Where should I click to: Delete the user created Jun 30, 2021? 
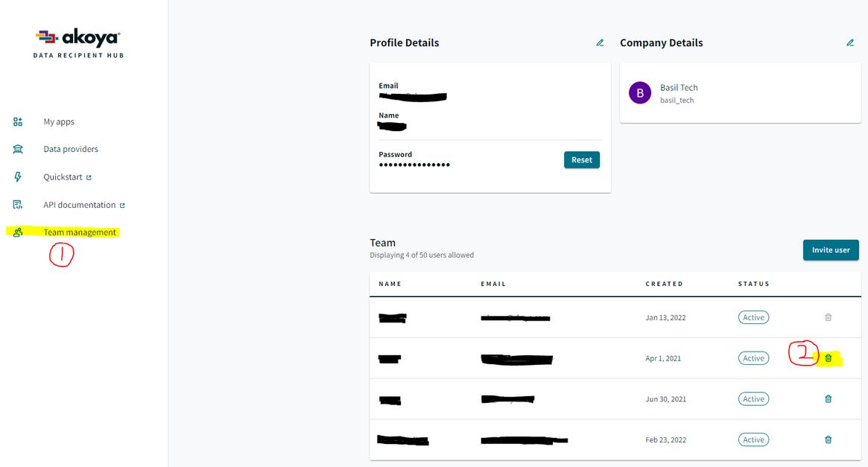point(828,399)
